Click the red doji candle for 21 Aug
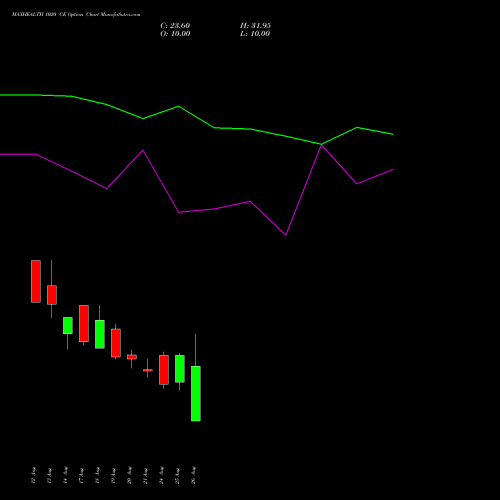 (x=148, y=370)
